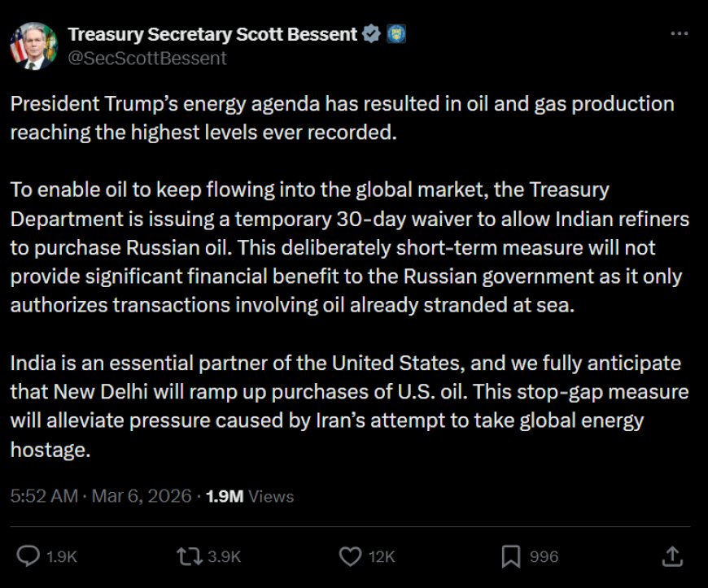View analytics via 1.9M Views
The height and width of the screenshot is (588, 708).
pyautogui.click(x=251, y=496)
